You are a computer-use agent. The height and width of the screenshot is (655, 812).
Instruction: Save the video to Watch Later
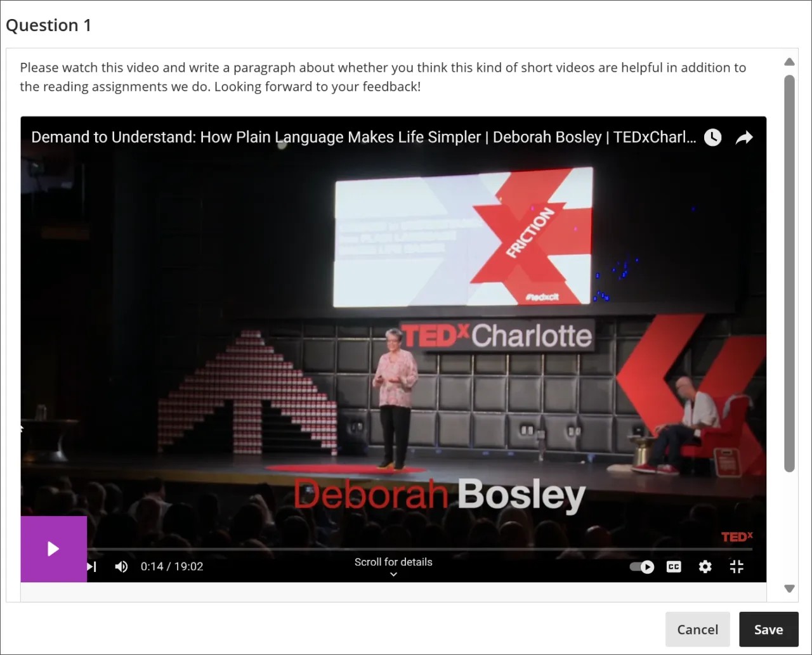coord(712,137)
